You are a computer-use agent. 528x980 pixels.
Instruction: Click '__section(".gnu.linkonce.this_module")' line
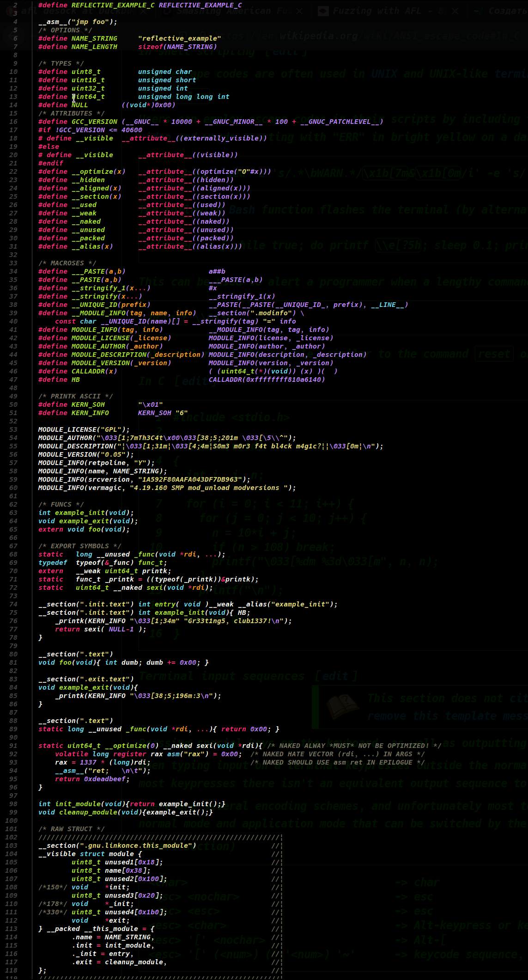click(x=117, y=845)
